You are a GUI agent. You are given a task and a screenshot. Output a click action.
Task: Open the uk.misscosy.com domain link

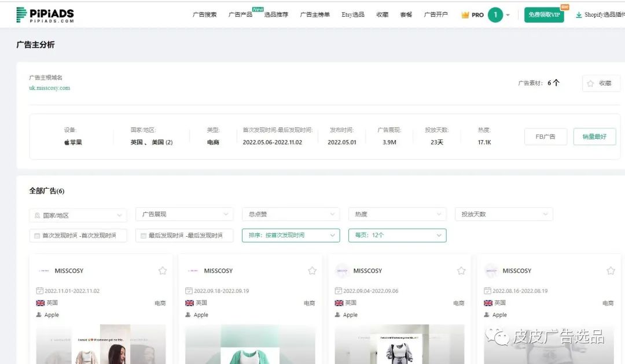click(x=50, y=88)
